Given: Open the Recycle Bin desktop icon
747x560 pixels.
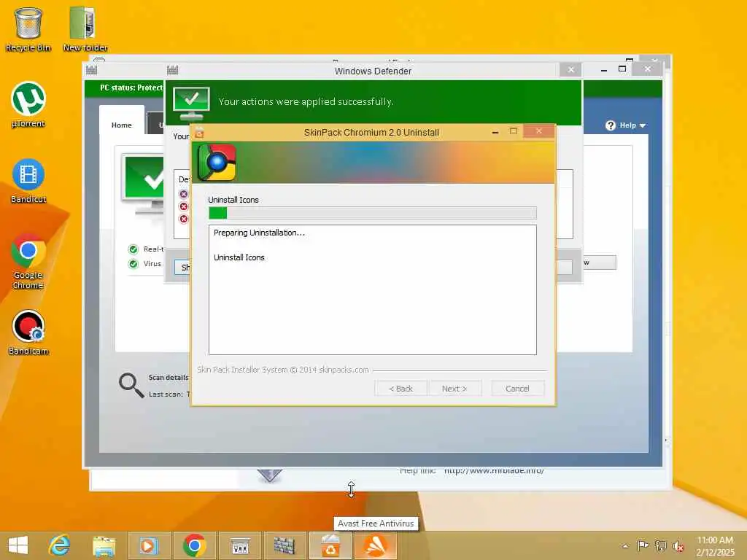Looking at the screenshot, I should point(28,28).
